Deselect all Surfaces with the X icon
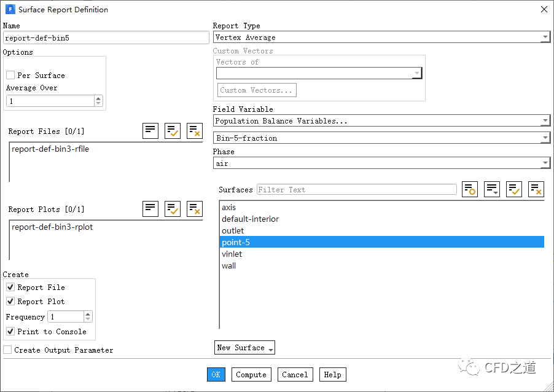 (x=536, y=189)
